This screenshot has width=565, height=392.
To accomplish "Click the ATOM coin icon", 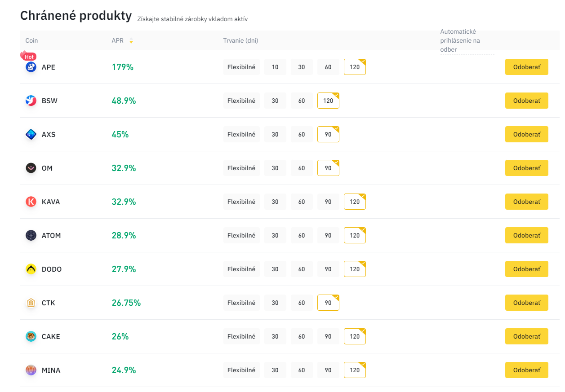I will (31, 235).
